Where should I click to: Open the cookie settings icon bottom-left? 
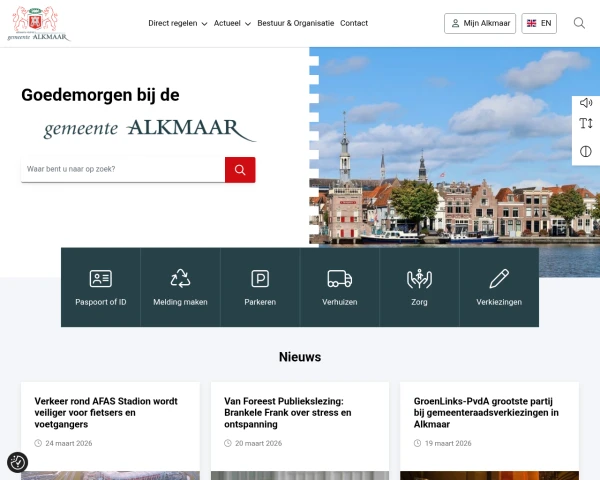(x=17, y=462)
